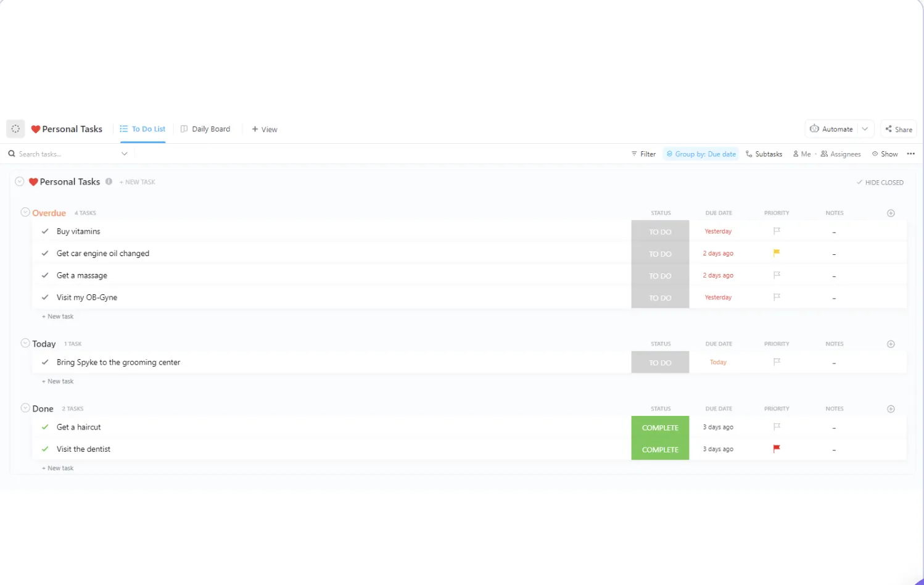Open the Automate menu
Screen dimensions: 924x585
tap(831, 129)
